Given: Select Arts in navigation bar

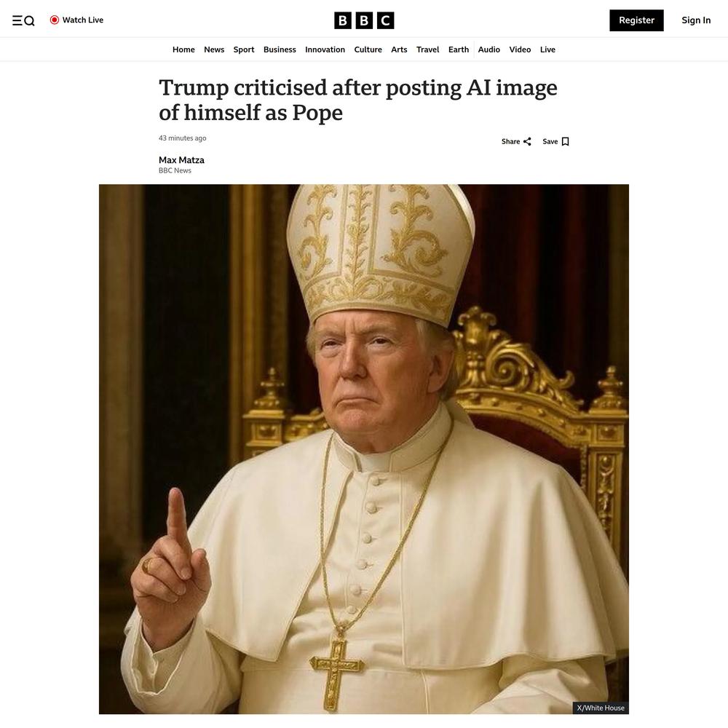Looking at the screenshot, I should [x=399, y=50].
